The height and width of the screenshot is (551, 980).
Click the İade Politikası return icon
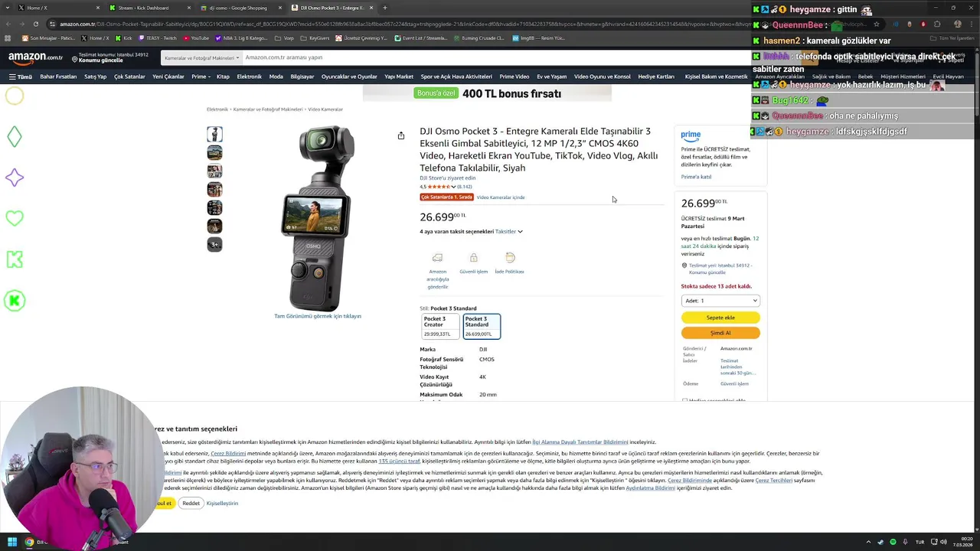coord(510,258)
